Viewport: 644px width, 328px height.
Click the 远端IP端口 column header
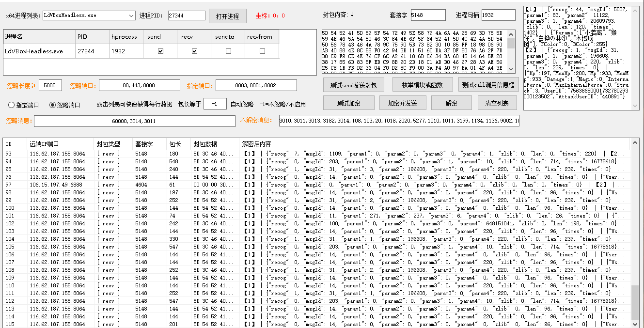60,144
